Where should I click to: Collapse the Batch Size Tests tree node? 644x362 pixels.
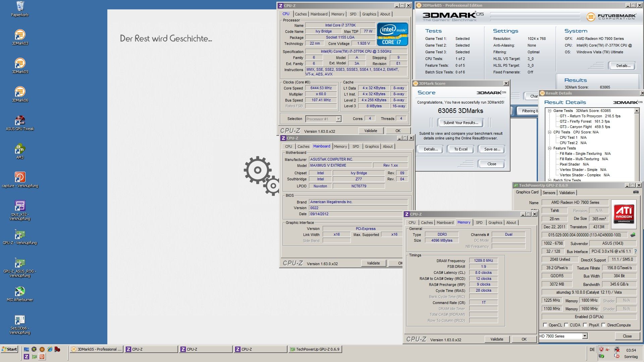[x=550, y=180]
